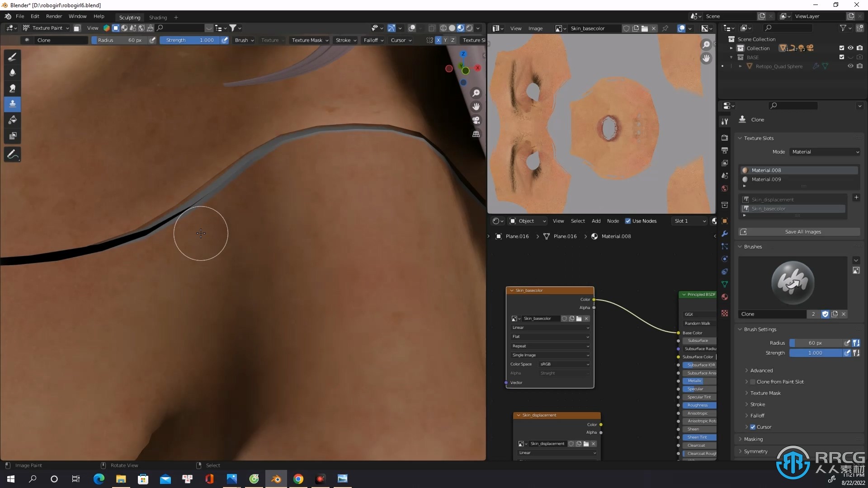Open Active Tool properties tab

coord(725,121)
